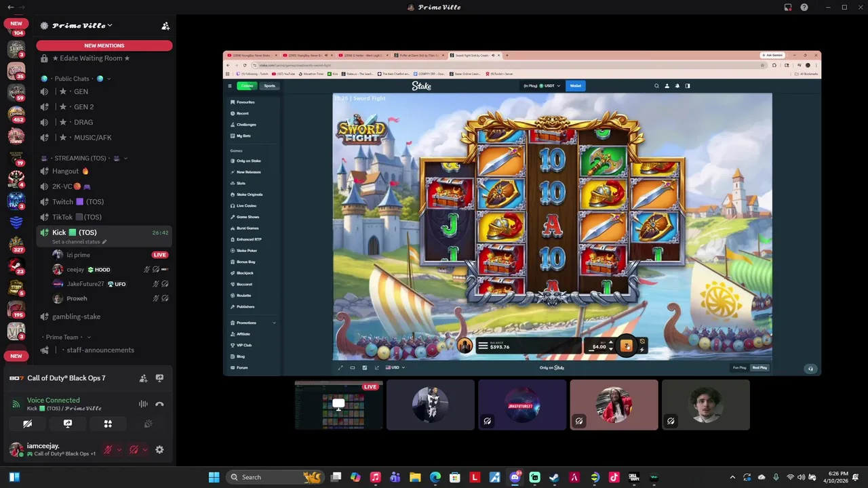Click the Discord forward navigation arrow
The width and height of the screenshot is (868, 488).
tap(21, 7)
